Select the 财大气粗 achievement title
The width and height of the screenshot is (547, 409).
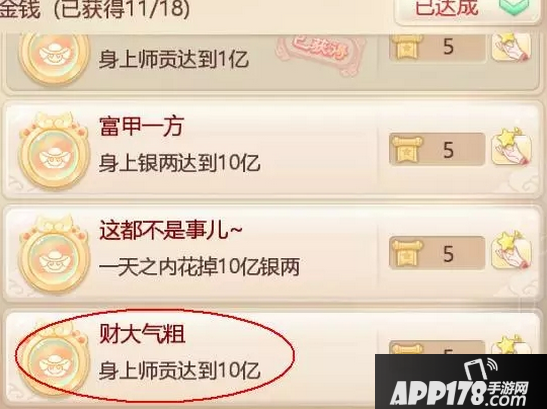click(142, 334)
